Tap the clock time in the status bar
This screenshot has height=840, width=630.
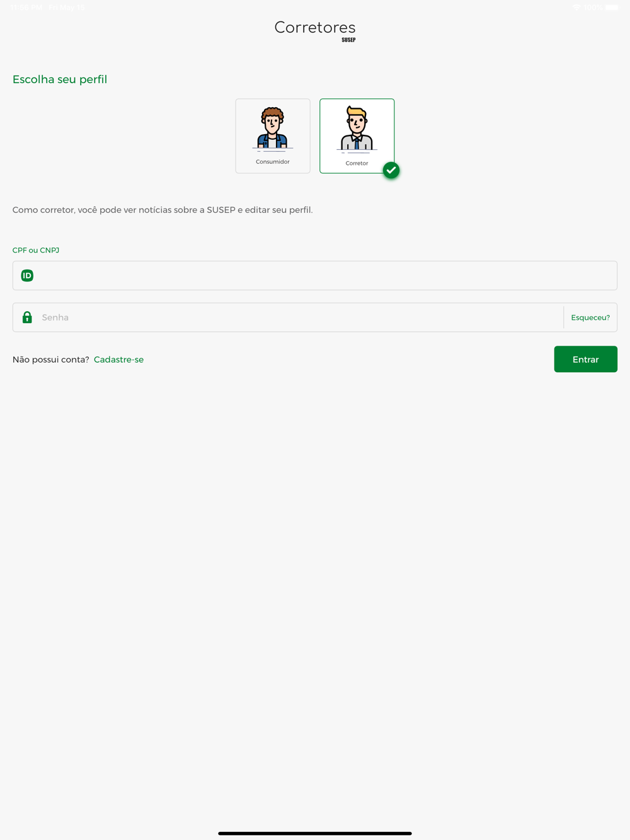tap(26, 8)
